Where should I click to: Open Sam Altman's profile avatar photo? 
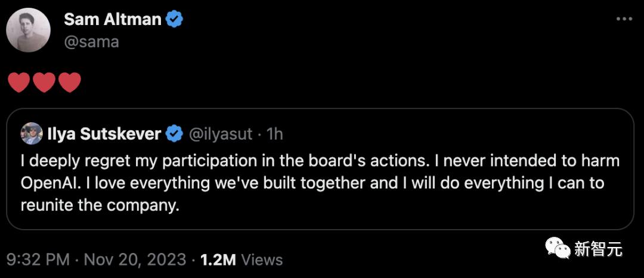pyautogui.click(x=29, y=30)
